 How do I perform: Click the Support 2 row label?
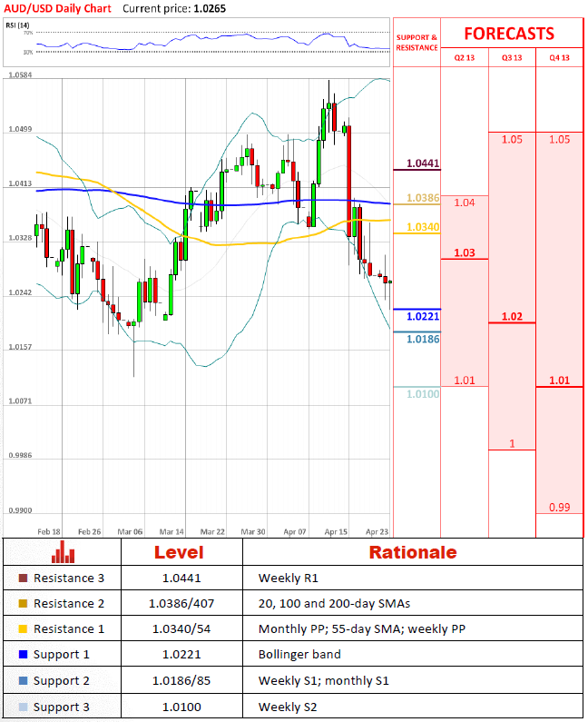[x=62, y=681]
